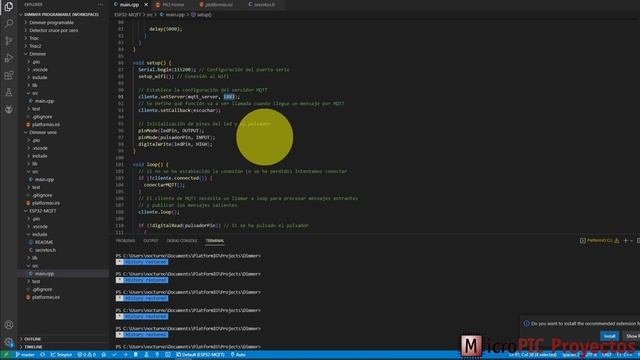Open the PROBLEMS panel tab

tap(125, 241)
